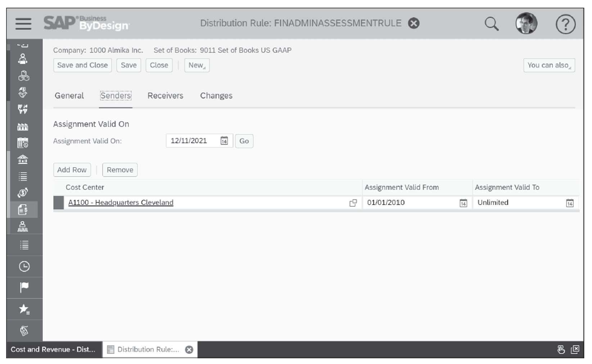
Task: Click the money circulation icon in the sidebar
Action: coord(23,193)
